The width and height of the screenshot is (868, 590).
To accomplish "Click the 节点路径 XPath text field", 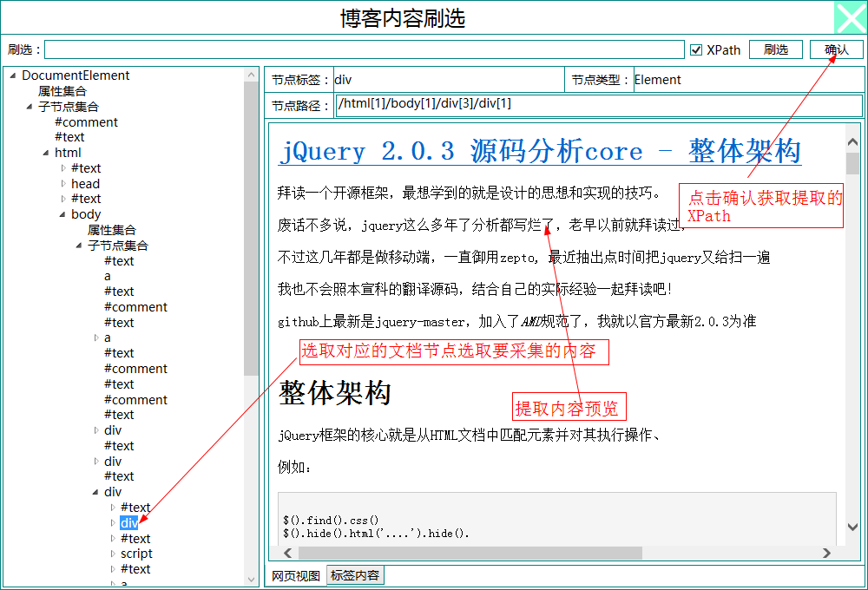I will click(x=599, y=105).
